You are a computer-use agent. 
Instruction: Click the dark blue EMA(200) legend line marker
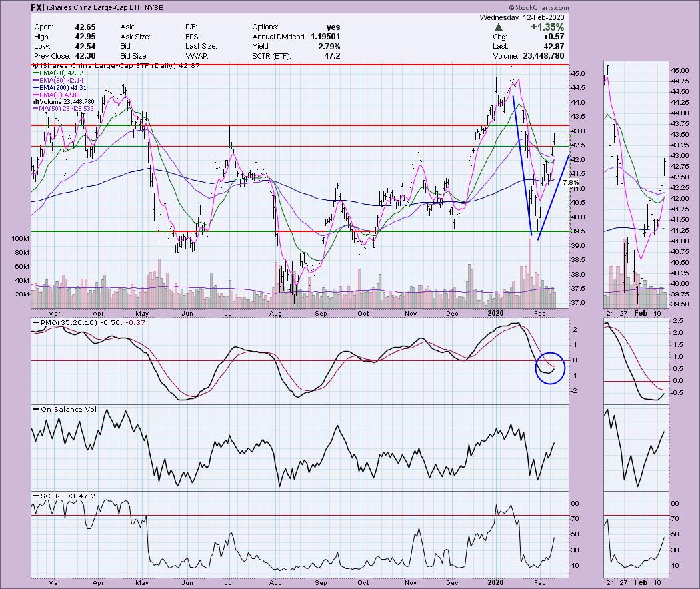tap(35, 88)
